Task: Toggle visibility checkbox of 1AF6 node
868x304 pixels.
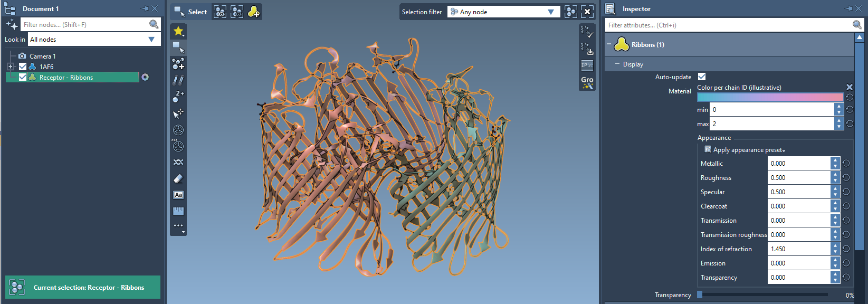Action: [23, 66]
